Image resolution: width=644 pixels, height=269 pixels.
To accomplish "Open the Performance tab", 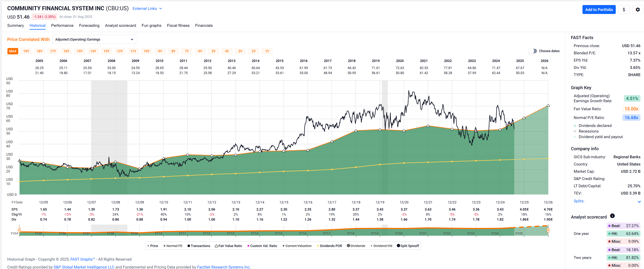I will 62,26.
